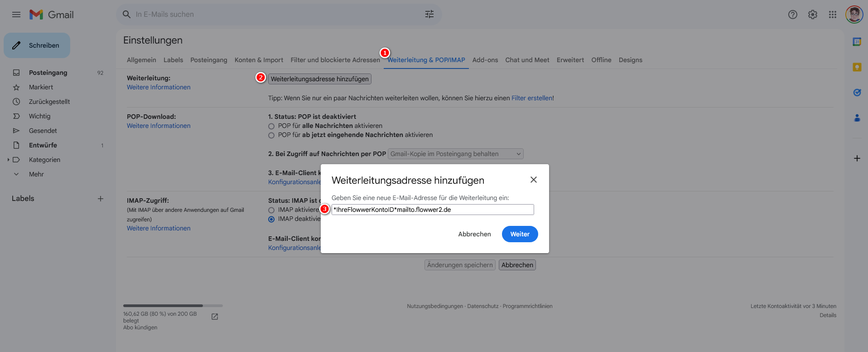This screenshot has height=352, width=868.
Task: Select IMAP aktivieren radio button
Action: 271,210
